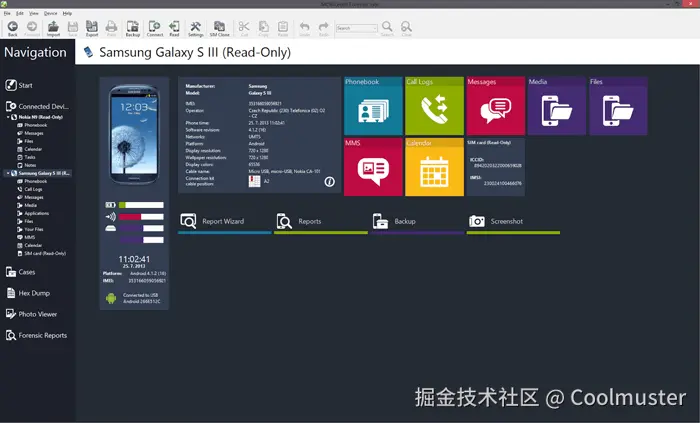Take a Screenshot of the device
The width and height of the screenshot is (700, 423).
[x=513, y=222]
